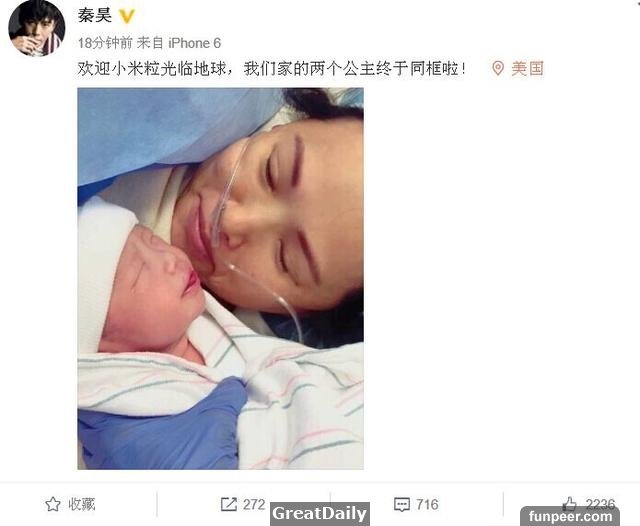Screen dimensions: 640x526
Task: Select the post text about 小米粒
Action: pos(272,68)
